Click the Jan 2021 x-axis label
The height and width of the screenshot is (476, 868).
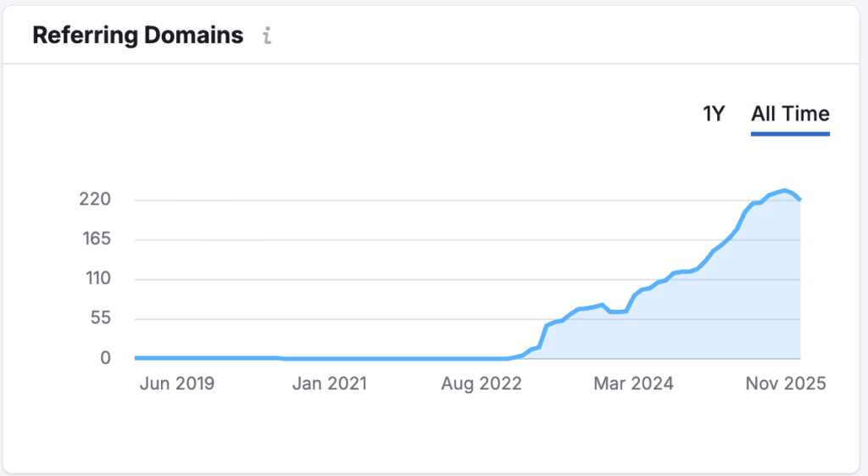coord(330,384)
